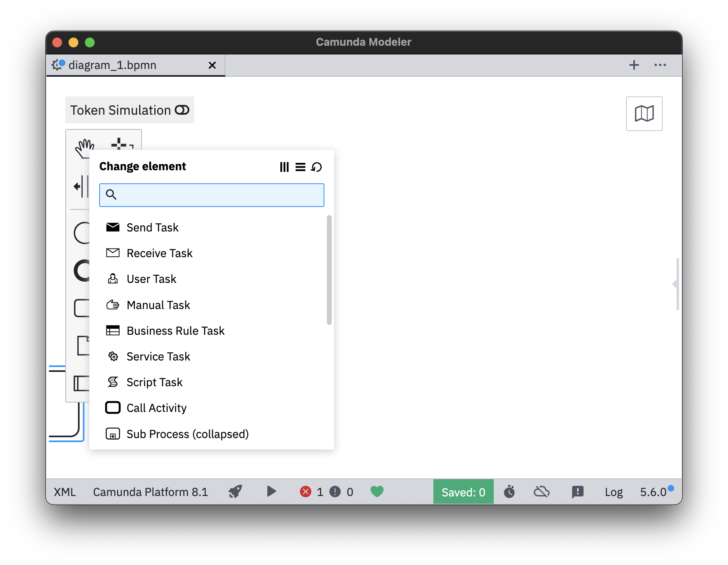Switch Change element popup to list view
This screenshot has height=565, width=728.
(300, 167)
